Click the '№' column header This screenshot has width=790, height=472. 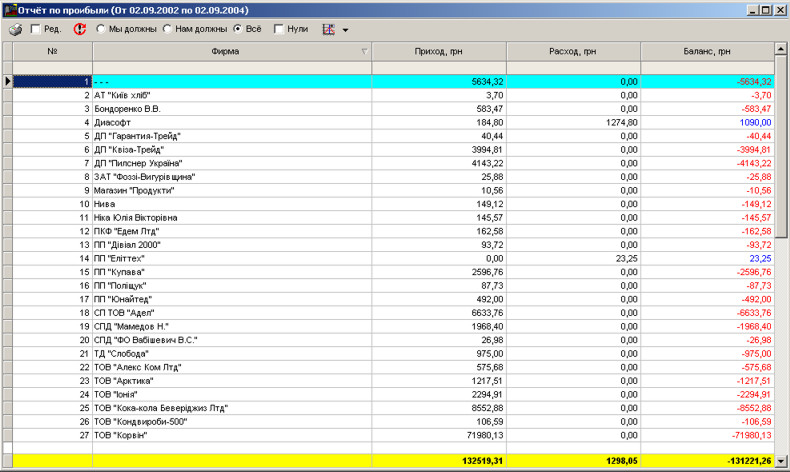coord(52,50)
